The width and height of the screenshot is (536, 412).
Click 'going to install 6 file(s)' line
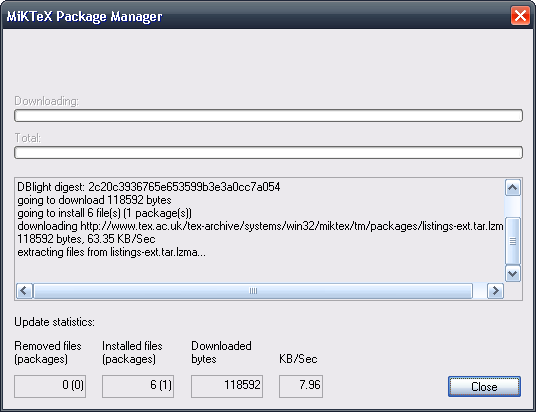point(105,213)
